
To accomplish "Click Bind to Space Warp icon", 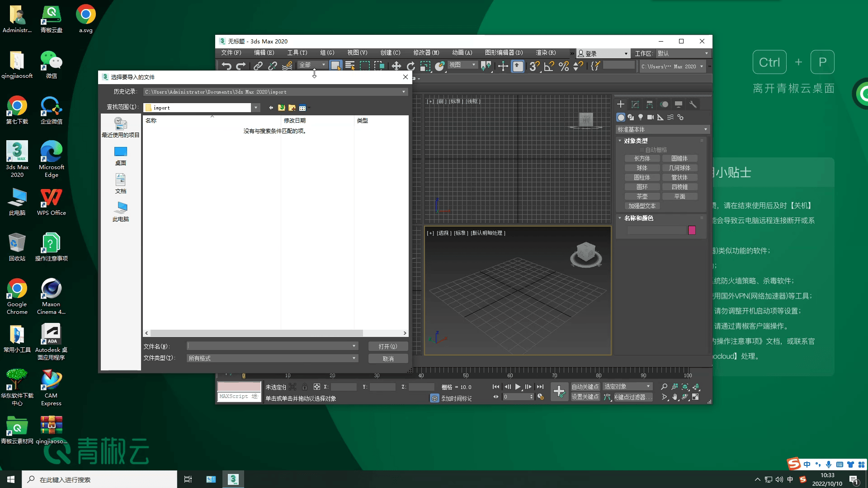I will click(287, 66).
